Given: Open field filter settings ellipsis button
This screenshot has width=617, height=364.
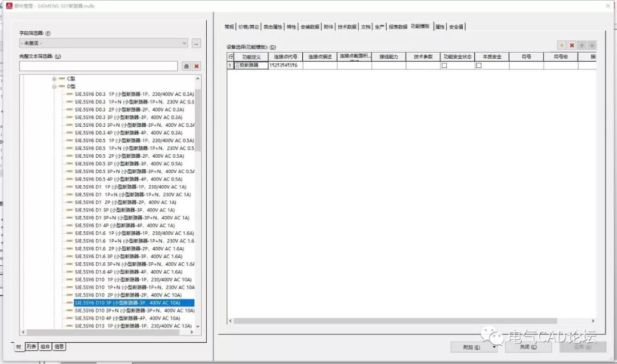Looking at the screenshot, I should coord(196,43).
